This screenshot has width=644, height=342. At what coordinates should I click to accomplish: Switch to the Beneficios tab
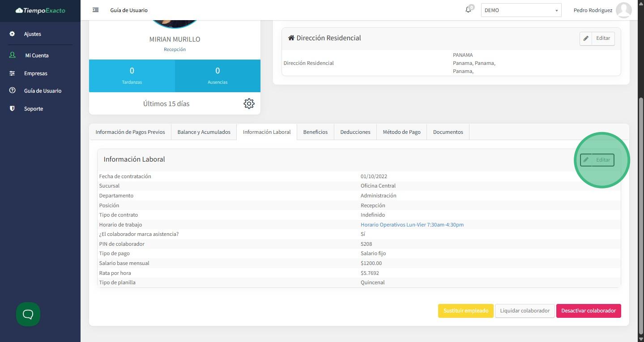315,132
